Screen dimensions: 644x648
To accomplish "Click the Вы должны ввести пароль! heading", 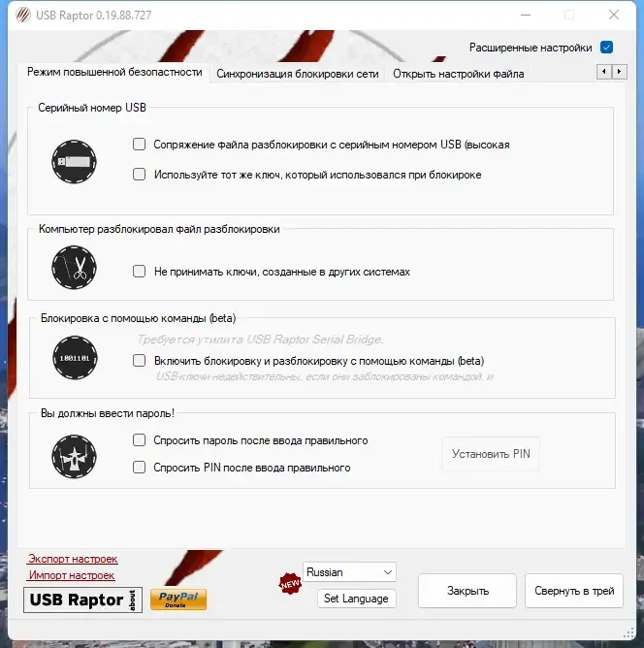I will [x=108, y=413].
